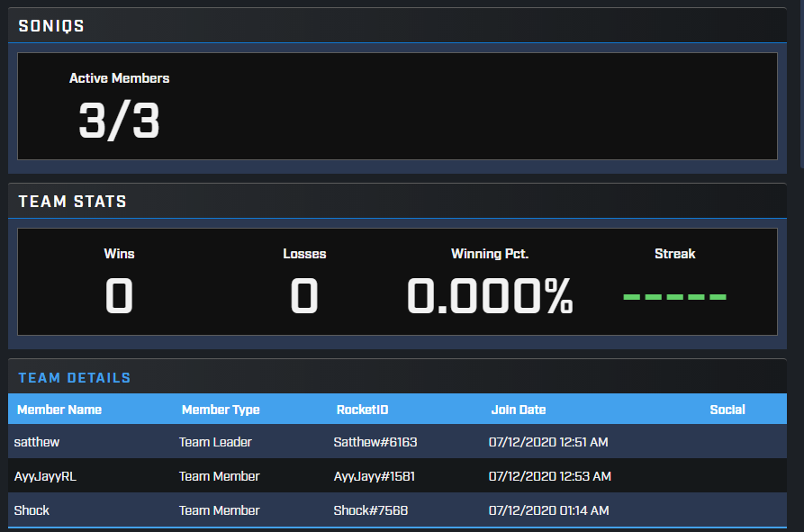Select the Wins label
The height and width of the screenshot is (532, 804).
point(119,254)
